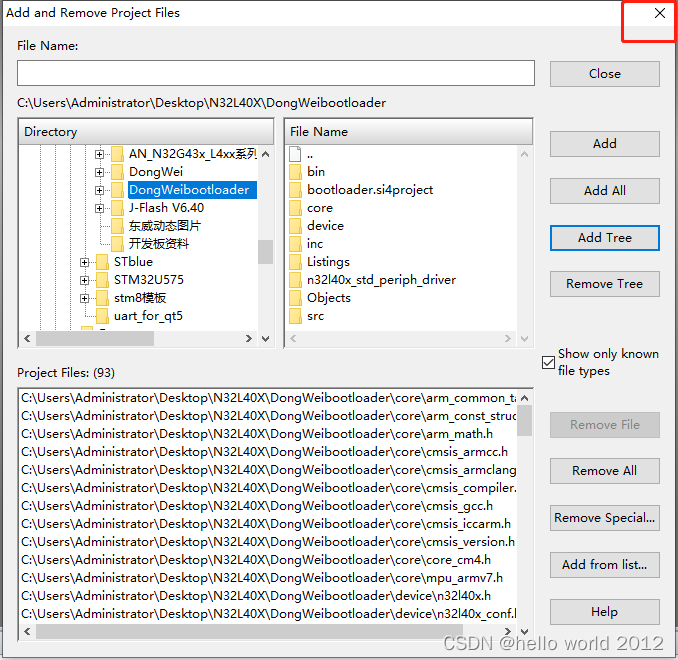Select the bootloader.si4project folder icon

(x=295, y=190)
